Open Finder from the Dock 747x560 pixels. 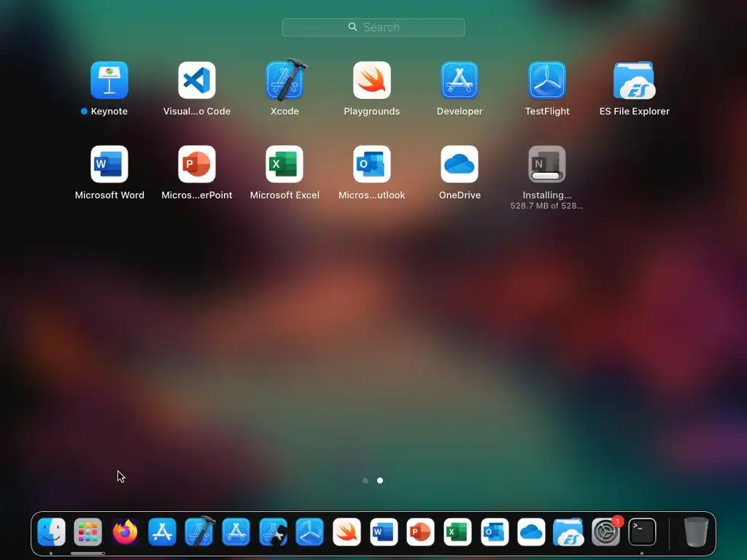pyautogui.click(x=51, y=532)
